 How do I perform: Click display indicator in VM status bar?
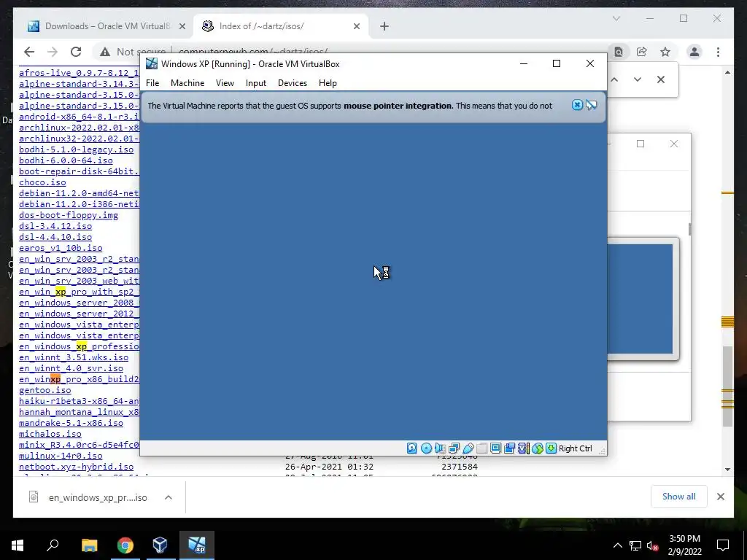coord(495,448)
